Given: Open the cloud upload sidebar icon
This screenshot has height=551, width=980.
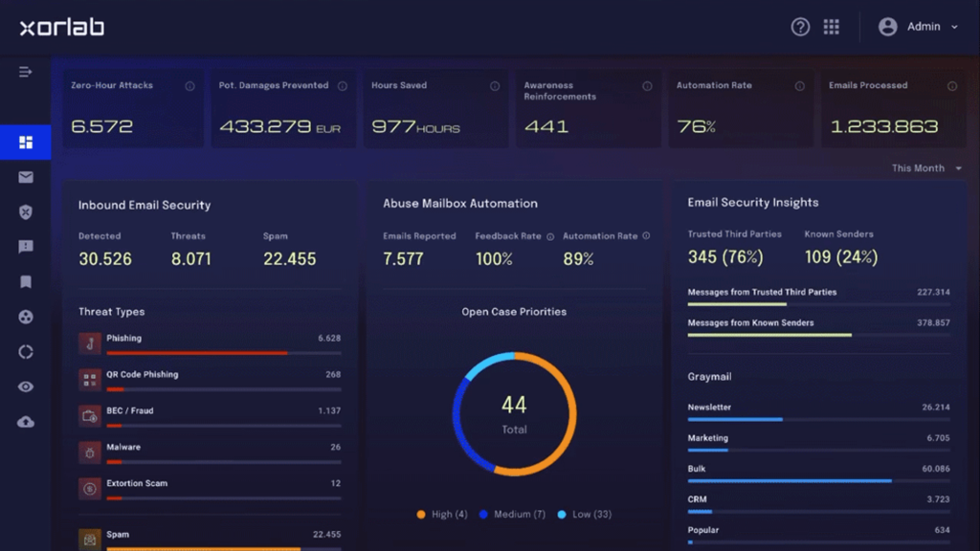Looking at the screenshot, I should click(x=26, y=422).
